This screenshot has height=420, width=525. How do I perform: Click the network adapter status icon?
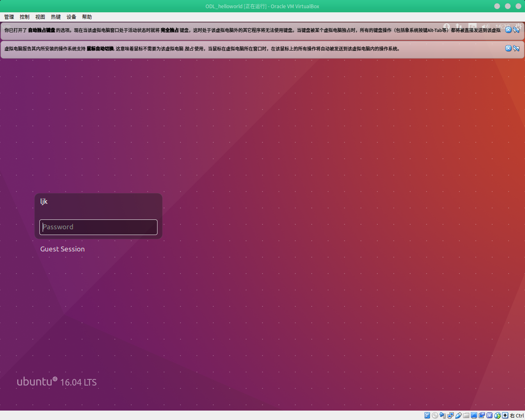coord(450,415)
